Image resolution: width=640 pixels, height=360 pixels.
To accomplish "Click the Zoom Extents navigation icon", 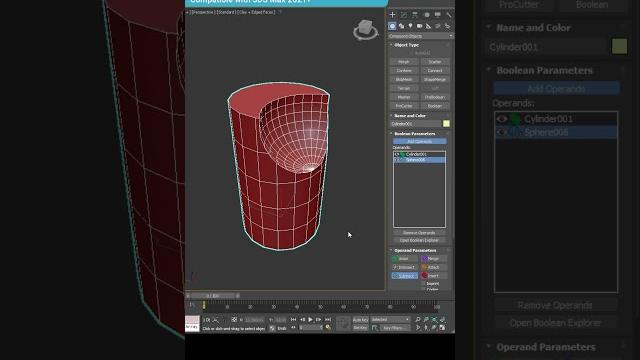I will (x=434, y=320).
